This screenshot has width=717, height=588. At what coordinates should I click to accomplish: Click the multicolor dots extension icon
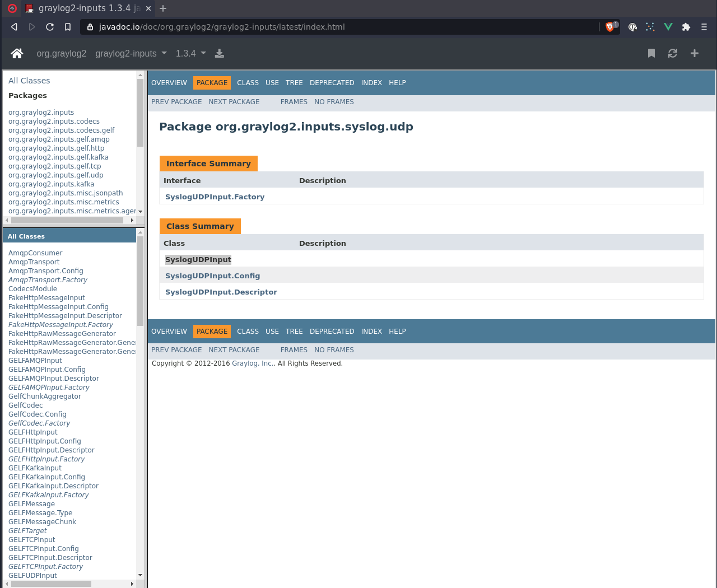tap(650, 27)
